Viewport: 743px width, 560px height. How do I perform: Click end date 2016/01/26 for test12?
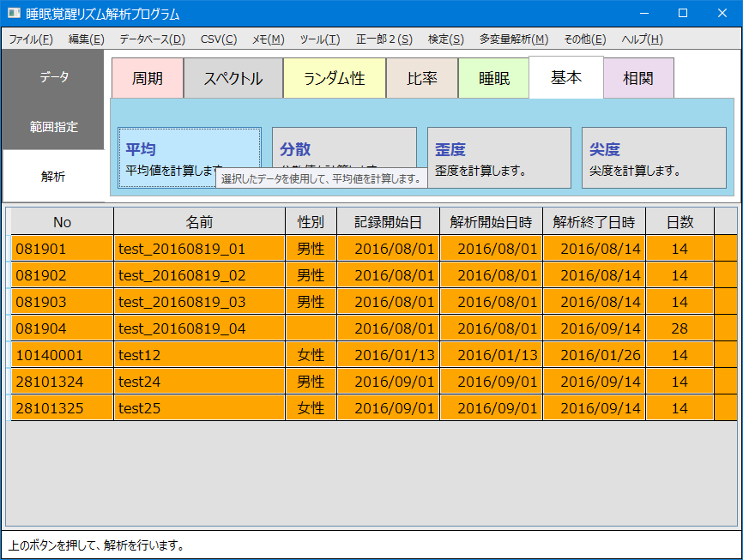tap(594, 355)
